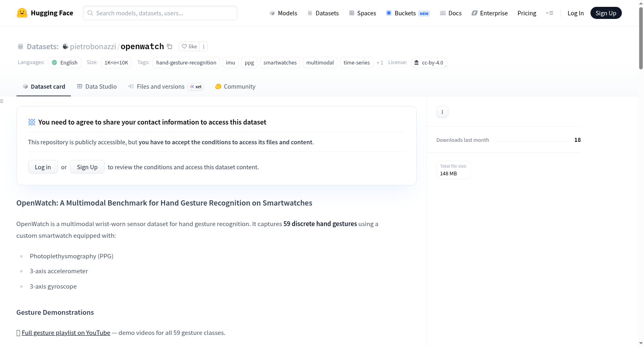
Task: Open the Docs section
Action: point(450,13)
